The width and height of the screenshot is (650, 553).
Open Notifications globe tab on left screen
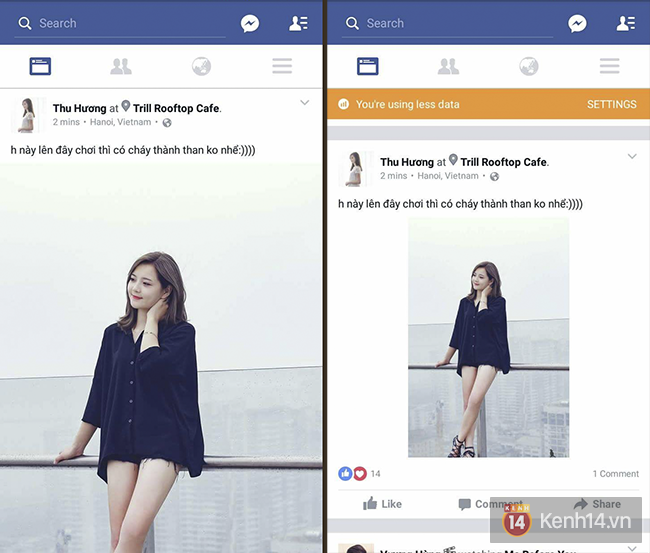(201, 66)
